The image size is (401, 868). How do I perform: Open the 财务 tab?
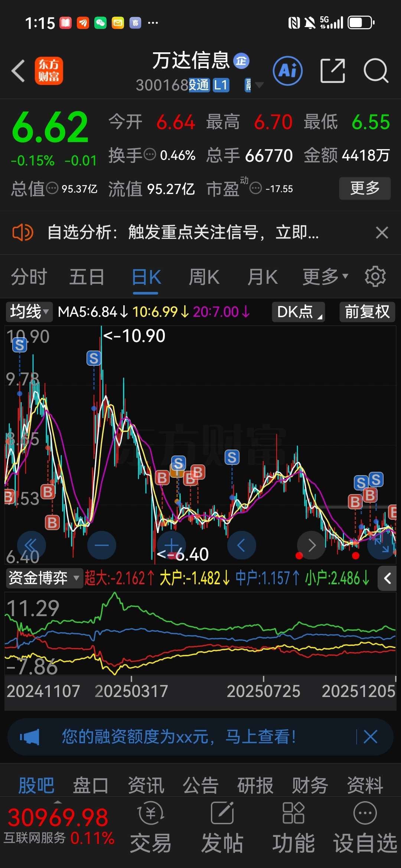point(310,785)
